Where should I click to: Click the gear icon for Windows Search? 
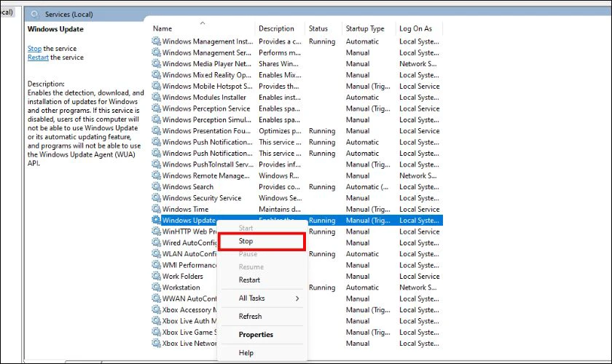tap(156, 186)
